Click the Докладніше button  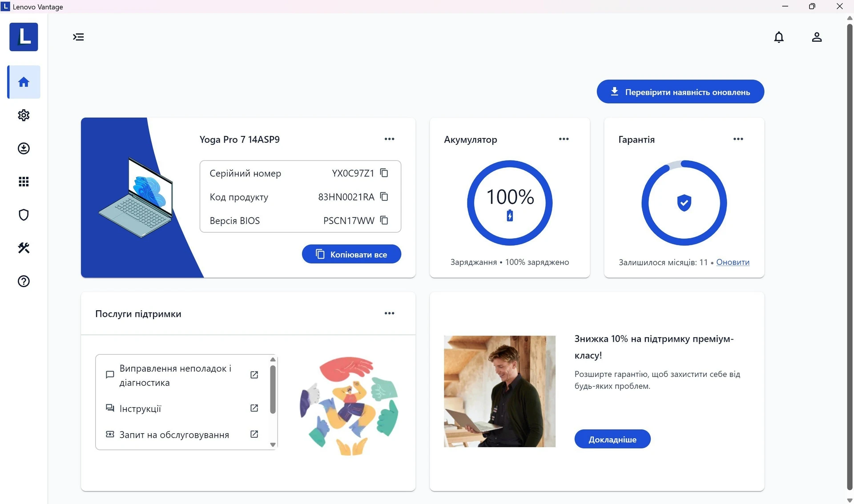click(x=612, y=439)
